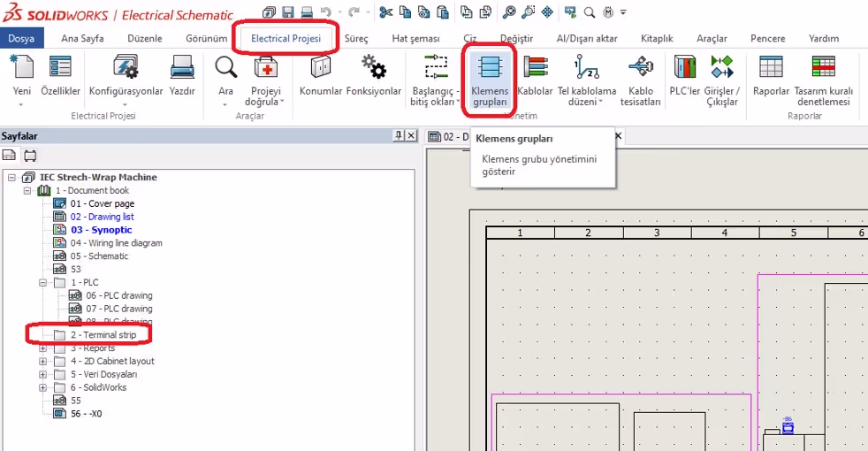Select the components view icon in Sayfalar
Screen dimensions: 868x451
point(30,156)
